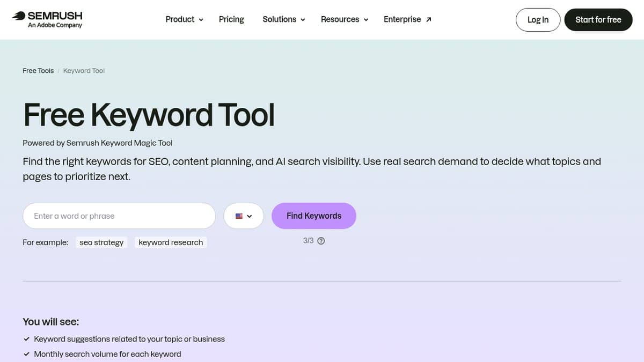Open the Semrush logo home link
The height and width of the screenshot is (362, 644).
point(47,19)
